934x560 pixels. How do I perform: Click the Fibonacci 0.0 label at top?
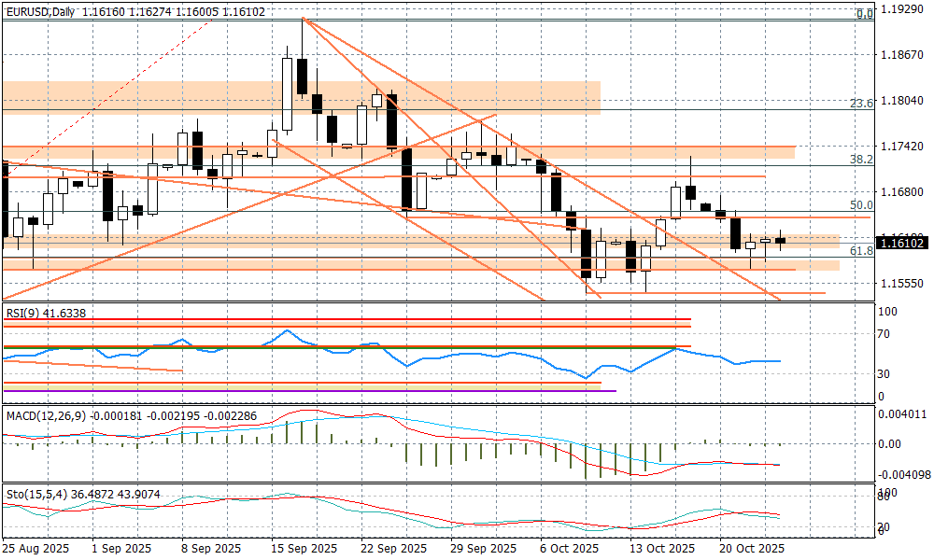click(865, 14)
